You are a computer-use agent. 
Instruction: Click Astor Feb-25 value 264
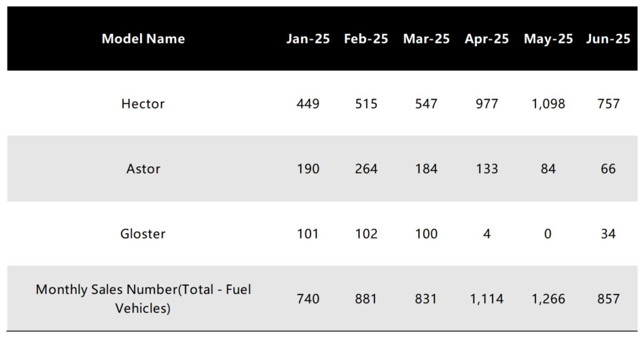coord(366,169)
